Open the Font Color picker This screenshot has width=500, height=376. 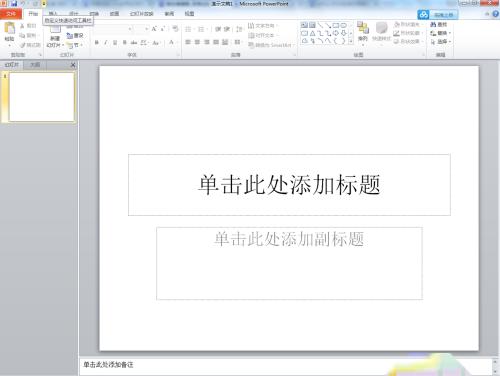click(x=171, y=42)
